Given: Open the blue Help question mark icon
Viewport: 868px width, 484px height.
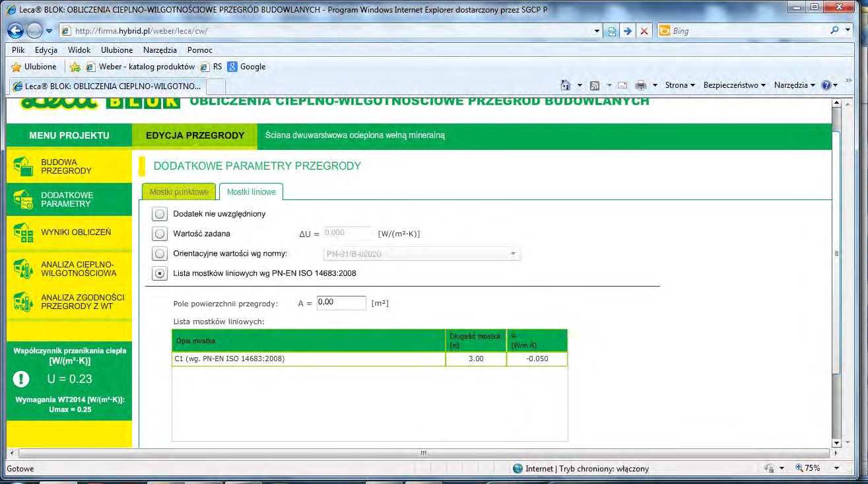Looking at the screenshot, I should tap(825, 85).
